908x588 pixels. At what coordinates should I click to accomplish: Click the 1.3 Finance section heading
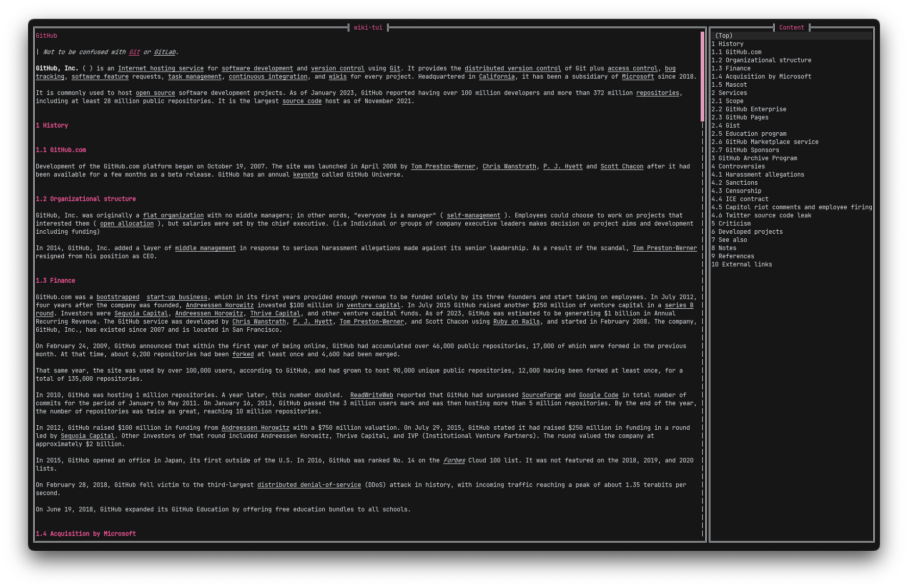coord(55,281)
